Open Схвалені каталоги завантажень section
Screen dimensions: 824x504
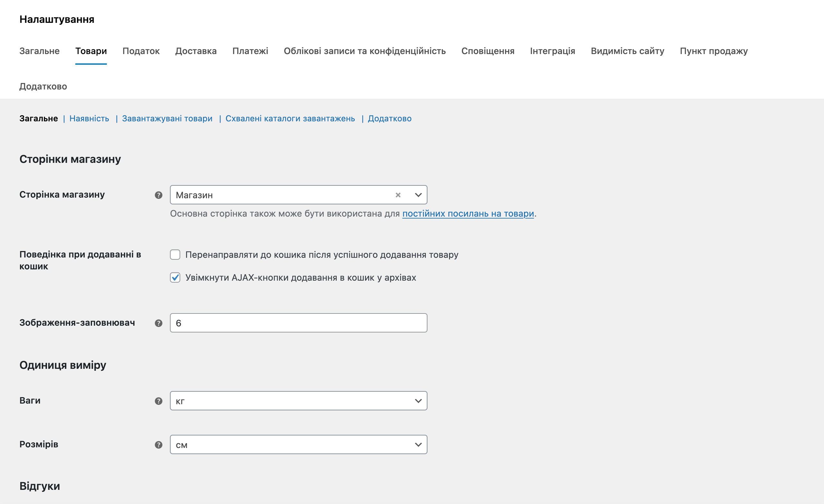pos(291,118)
